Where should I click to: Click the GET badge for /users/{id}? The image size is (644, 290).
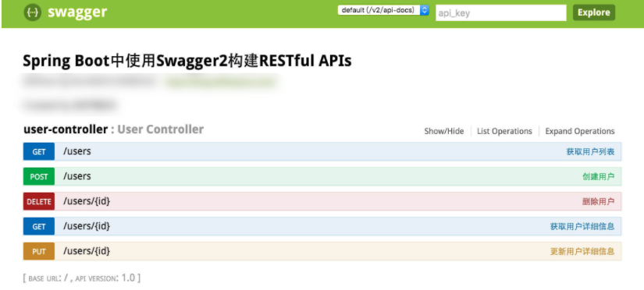39,226
